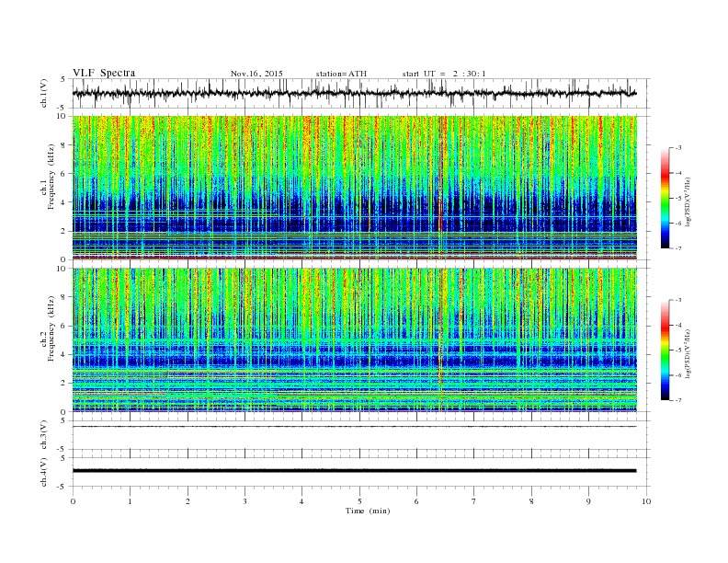Select the "ch.4(V)" axis label
The image size is (728, 563).
[44, 472]
